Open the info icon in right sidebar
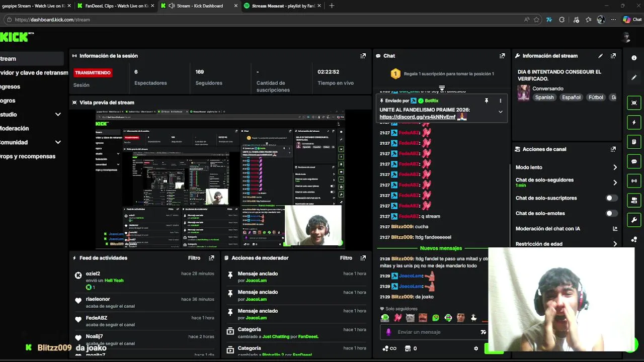The image size is (644, 362). 634,58
